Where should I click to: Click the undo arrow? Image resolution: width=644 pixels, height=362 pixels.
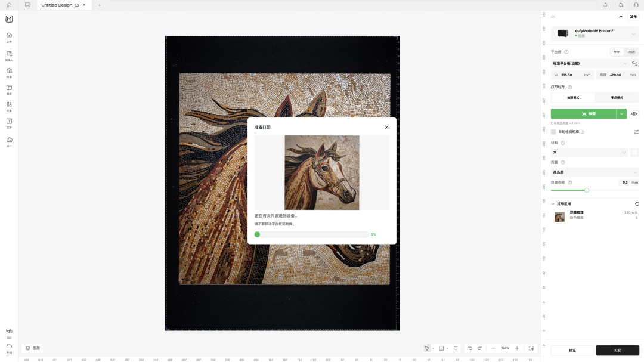470,348
